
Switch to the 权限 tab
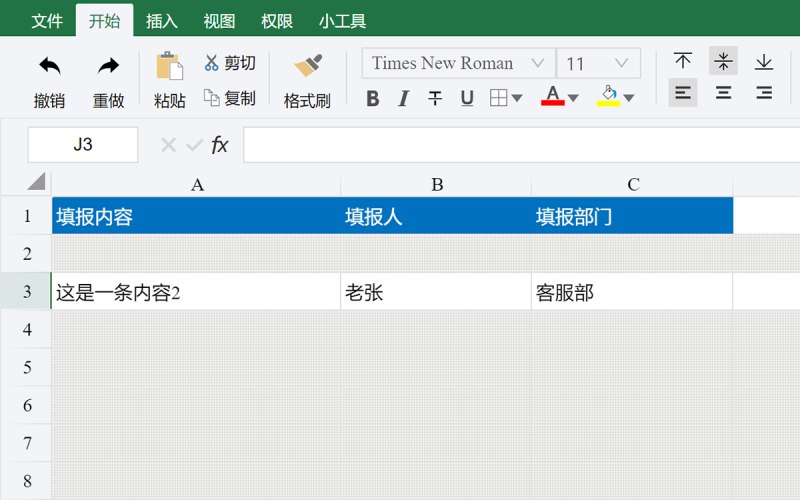click(277, 21)
